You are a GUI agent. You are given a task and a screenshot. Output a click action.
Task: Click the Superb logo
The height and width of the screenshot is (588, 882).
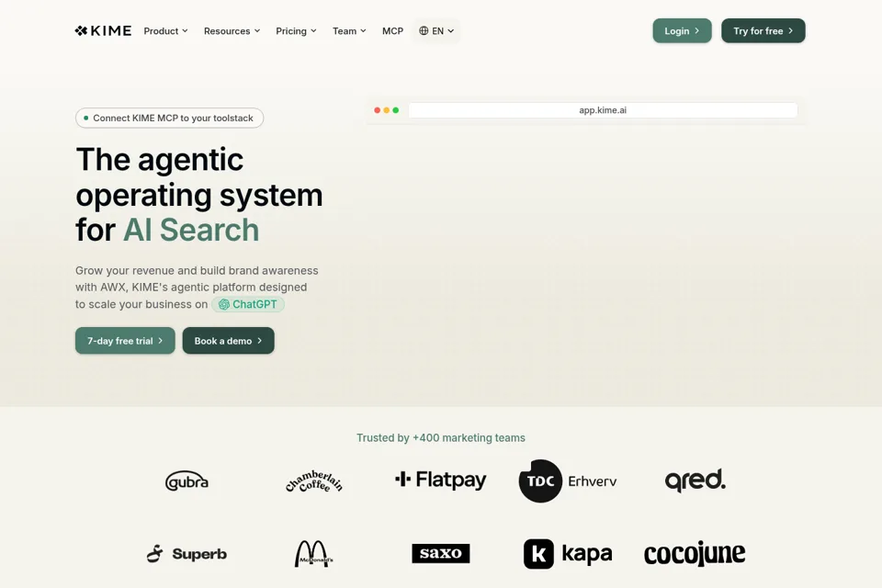click(x=187, y=554)
